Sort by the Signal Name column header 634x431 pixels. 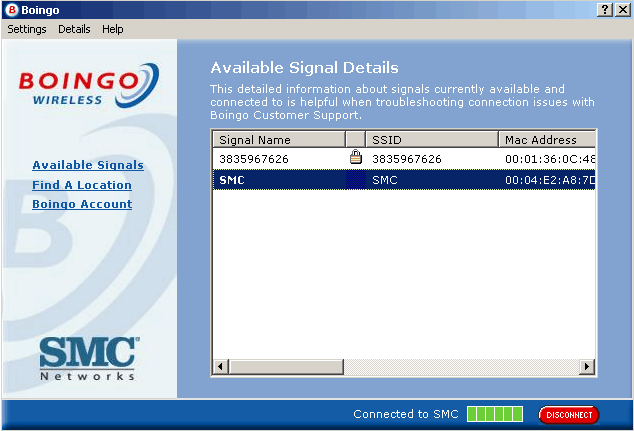tap(279, 139)
